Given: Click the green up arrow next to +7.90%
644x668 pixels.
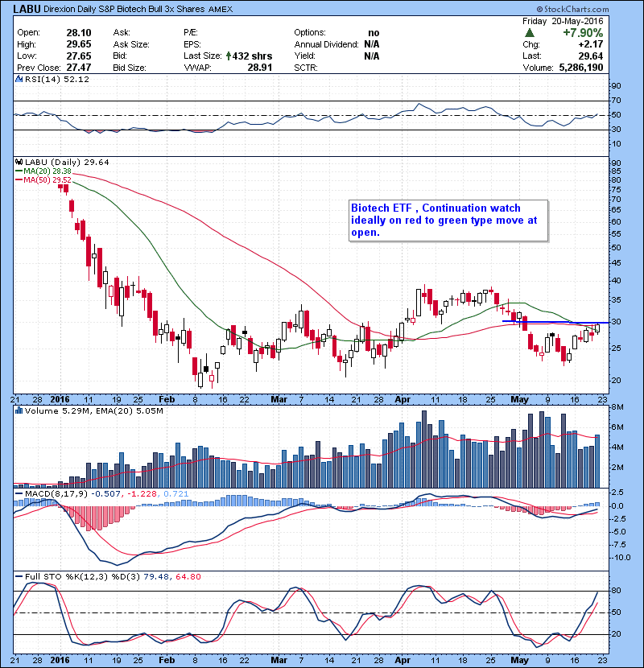Looking at the screenshot, I should pyautogui.click(x=530, y=33).
